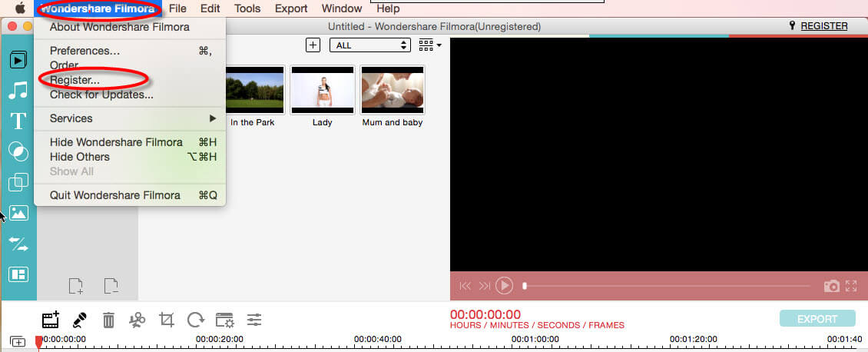Click the rotate clip icon

[x=195, y=320]
